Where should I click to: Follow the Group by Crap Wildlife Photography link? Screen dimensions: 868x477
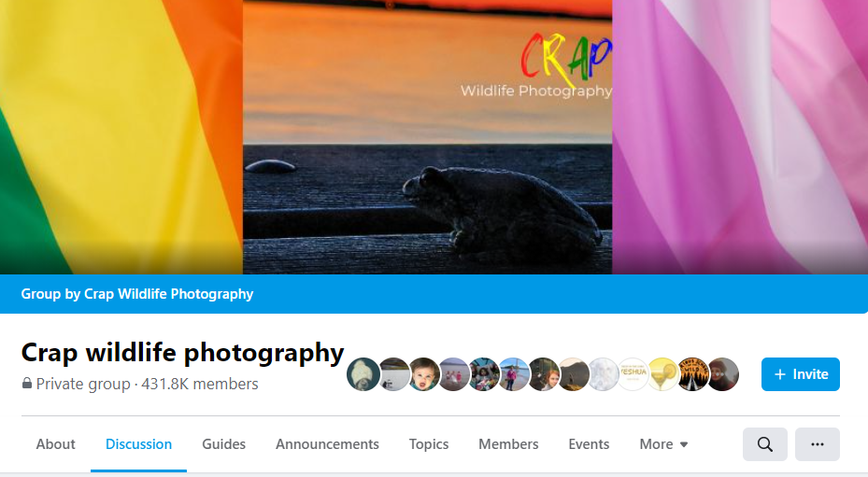coord(136,294)
